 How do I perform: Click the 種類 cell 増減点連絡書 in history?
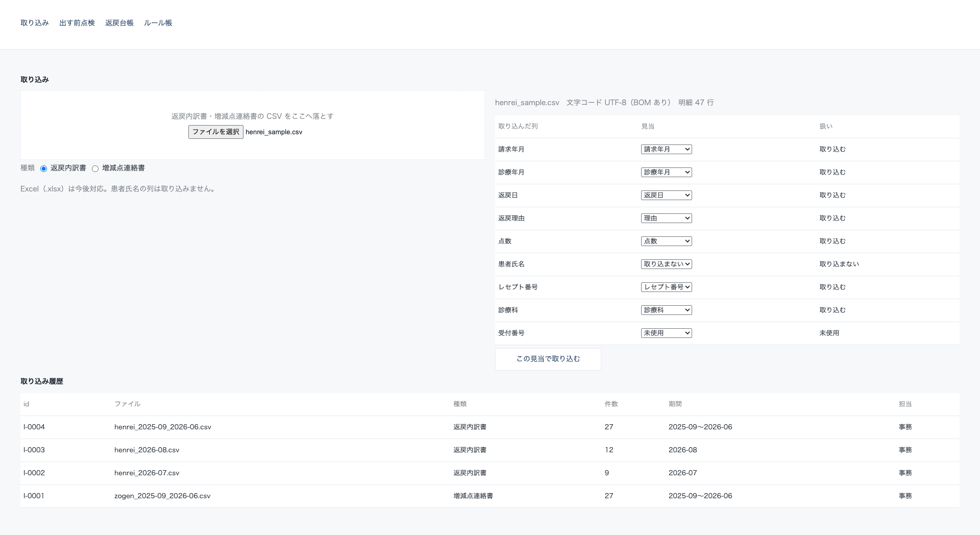473,496
